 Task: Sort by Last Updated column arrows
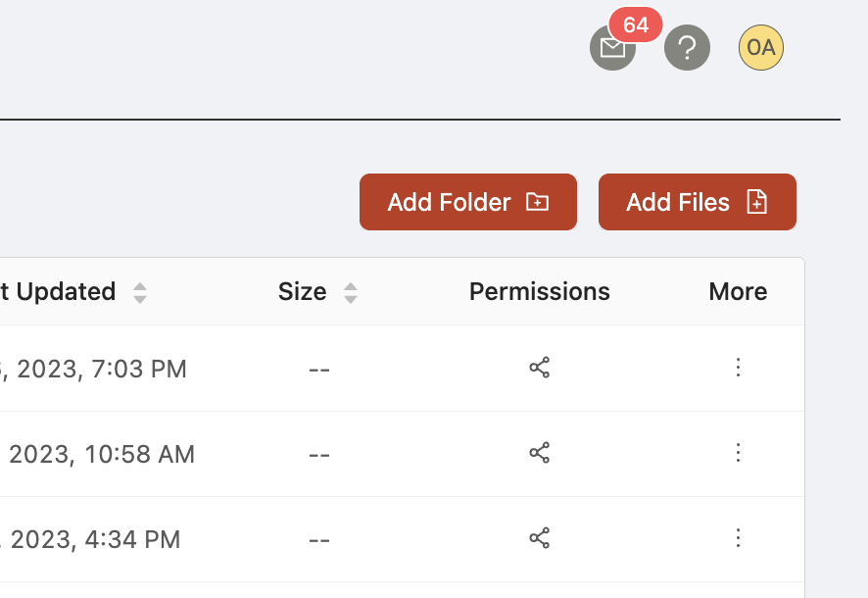[140, 293]
